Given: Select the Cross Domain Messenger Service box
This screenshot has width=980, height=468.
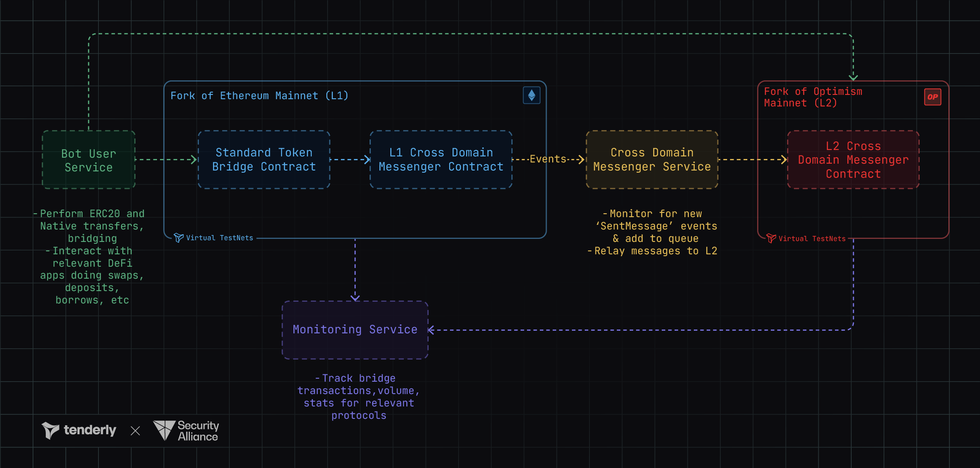Looking at the screenshot, I should pos(652,160).
